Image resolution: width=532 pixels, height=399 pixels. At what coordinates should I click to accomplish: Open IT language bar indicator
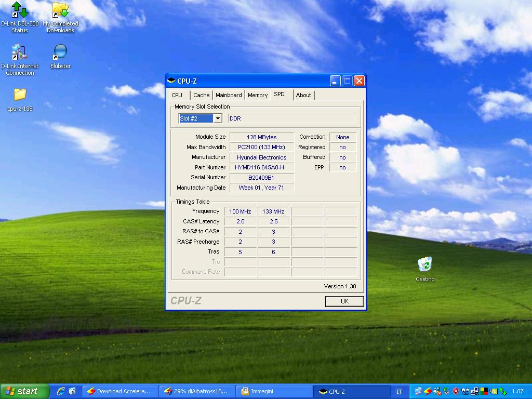pos(399,392)
